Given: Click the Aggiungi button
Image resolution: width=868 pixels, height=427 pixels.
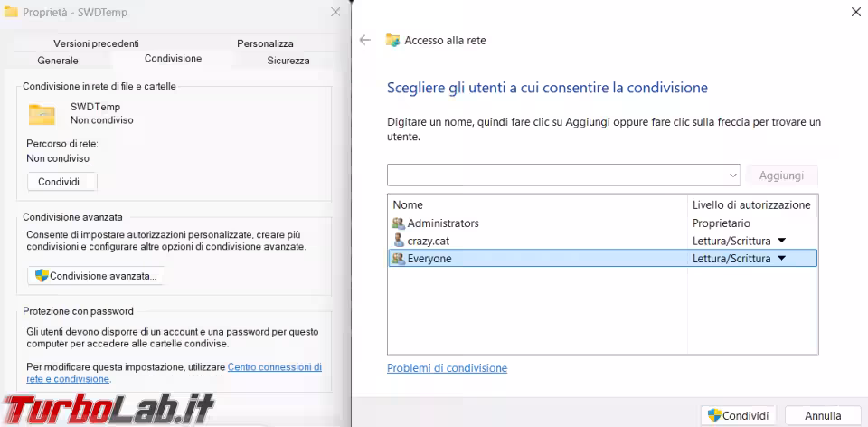Looking at the screenshot, I should tap(781, 175).
